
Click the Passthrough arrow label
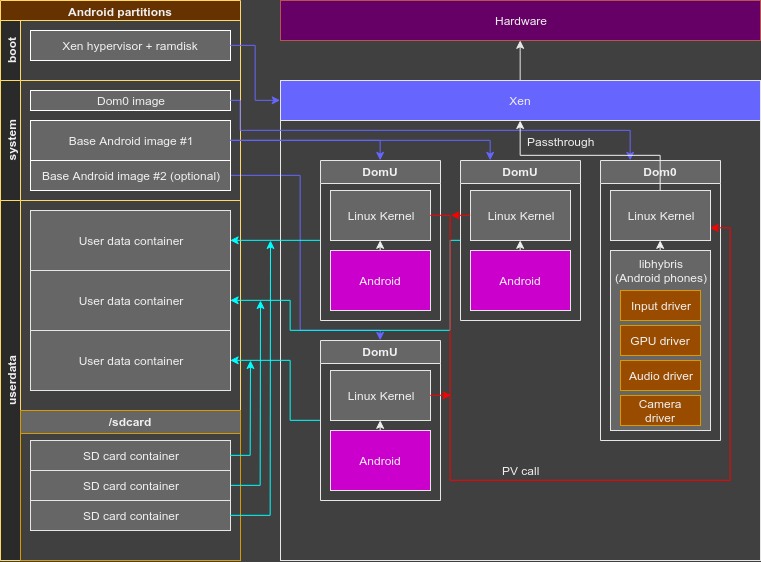tap(561, 142)
